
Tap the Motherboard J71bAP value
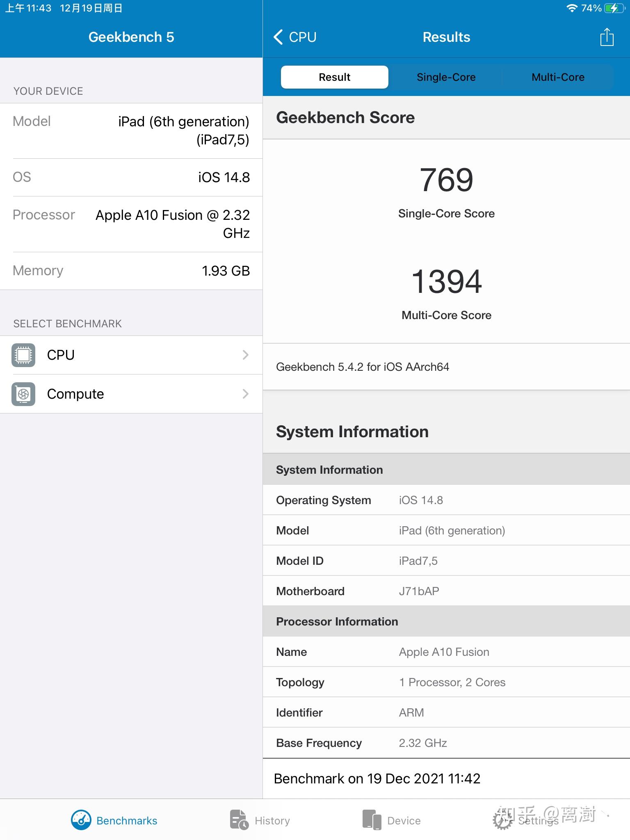coord(419,591)
